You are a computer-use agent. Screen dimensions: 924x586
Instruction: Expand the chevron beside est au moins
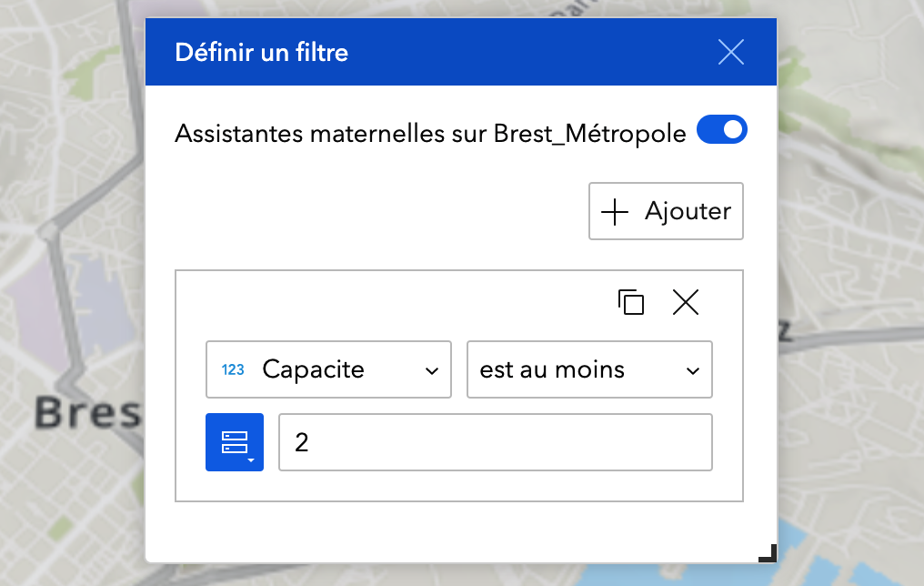(693, 371)
